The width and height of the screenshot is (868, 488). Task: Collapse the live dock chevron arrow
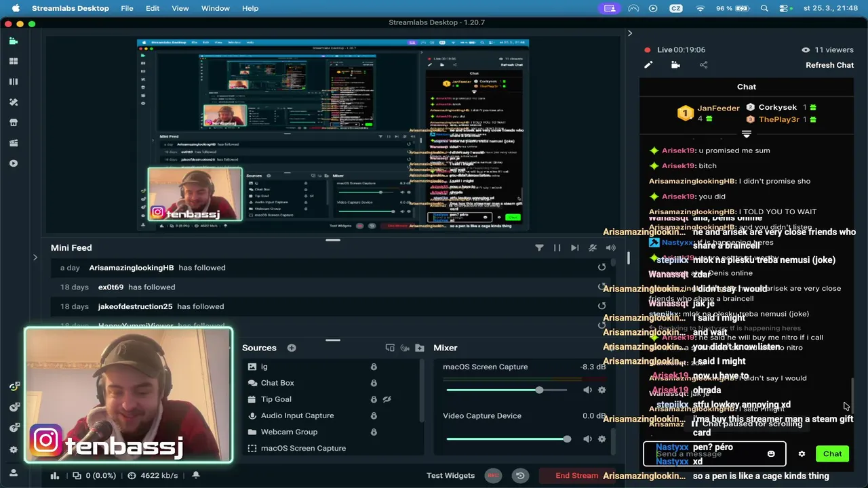[x=630, y=33]
